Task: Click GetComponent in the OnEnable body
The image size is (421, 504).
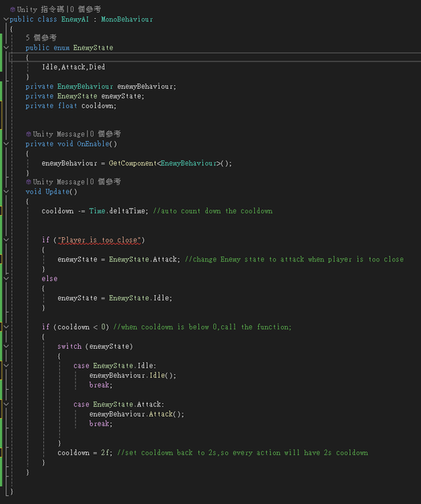Action: (x=133, y=163)
